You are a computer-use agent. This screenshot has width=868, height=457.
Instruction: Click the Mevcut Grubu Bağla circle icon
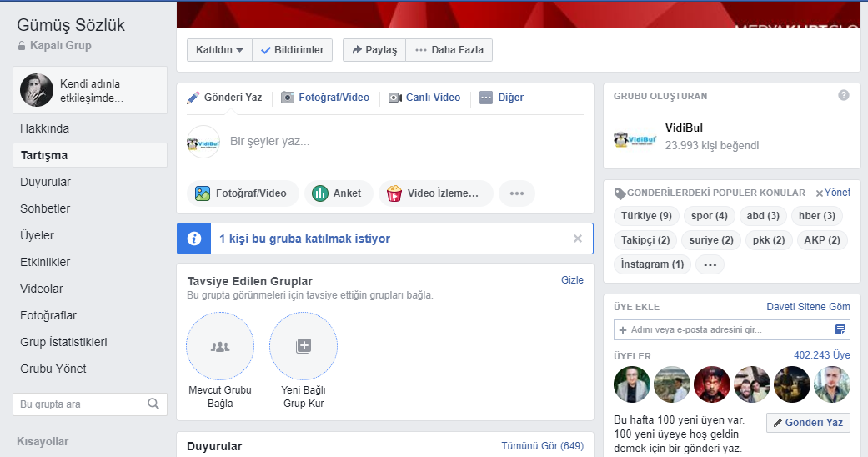pyautogui.click(x=220, y=346)
